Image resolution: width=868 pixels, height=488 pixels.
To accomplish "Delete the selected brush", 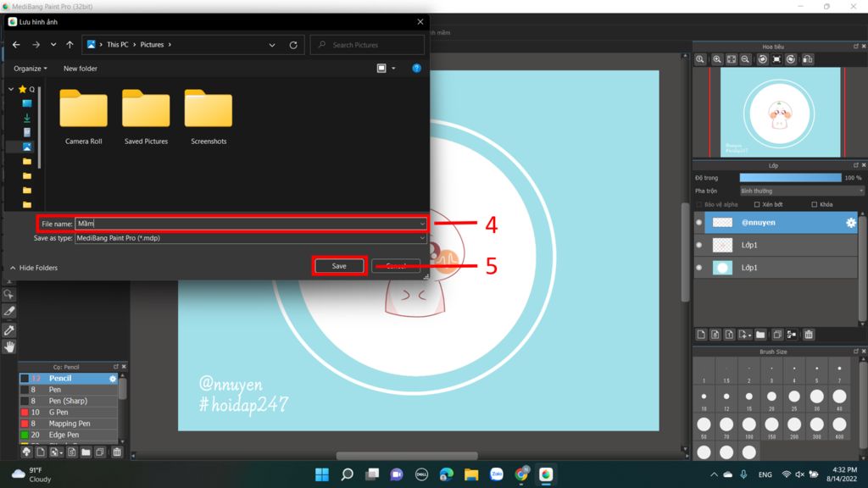I will tap(117, 452).
